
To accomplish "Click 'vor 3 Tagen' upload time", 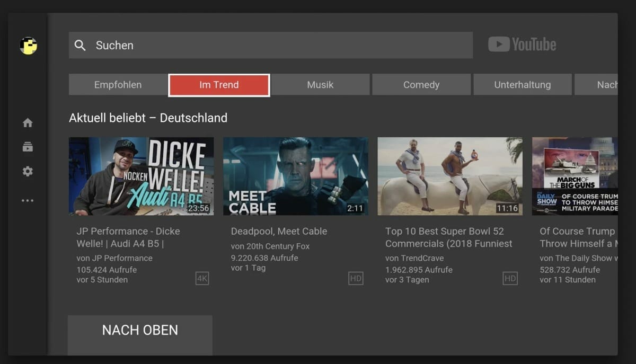I will (x=407, y=280).
